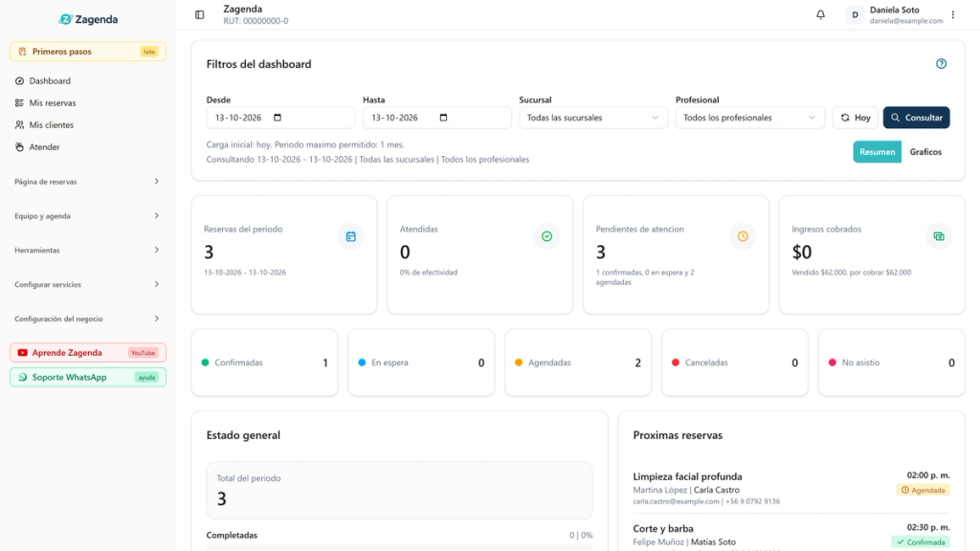Expand Configuración del negocio section
Image resolution: width=980 pixels, height=551 pixels.
[x=87, y=319]
